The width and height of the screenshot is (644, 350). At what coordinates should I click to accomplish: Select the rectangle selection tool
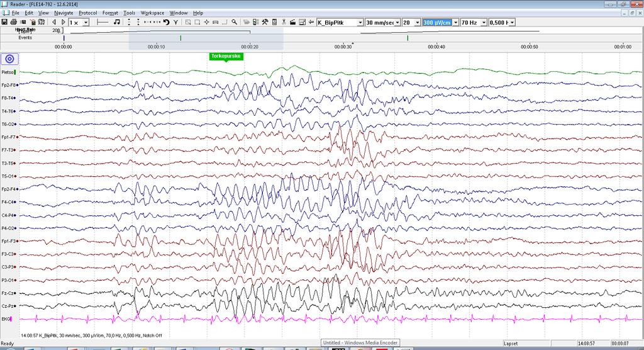(197, 22)
